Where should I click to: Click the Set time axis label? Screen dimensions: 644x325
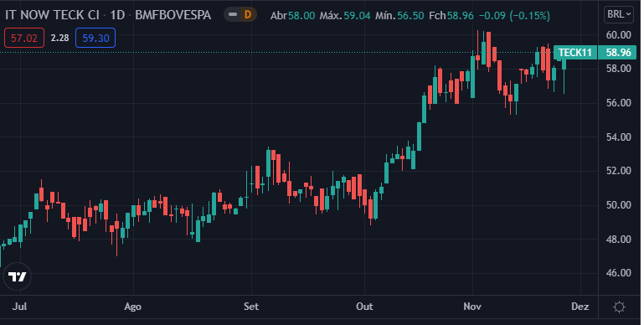click(251, 307)
